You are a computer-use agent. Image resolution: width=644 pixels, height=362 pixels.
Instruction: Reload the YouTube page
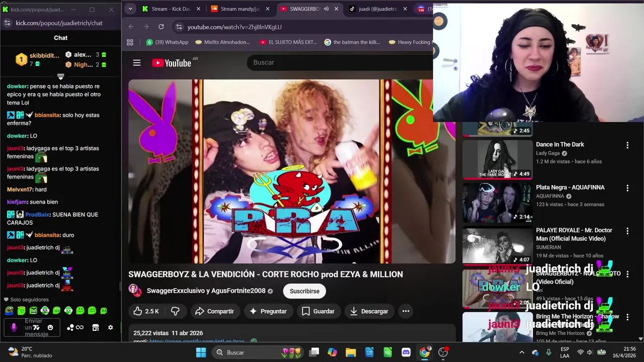[x=161, y=27]
